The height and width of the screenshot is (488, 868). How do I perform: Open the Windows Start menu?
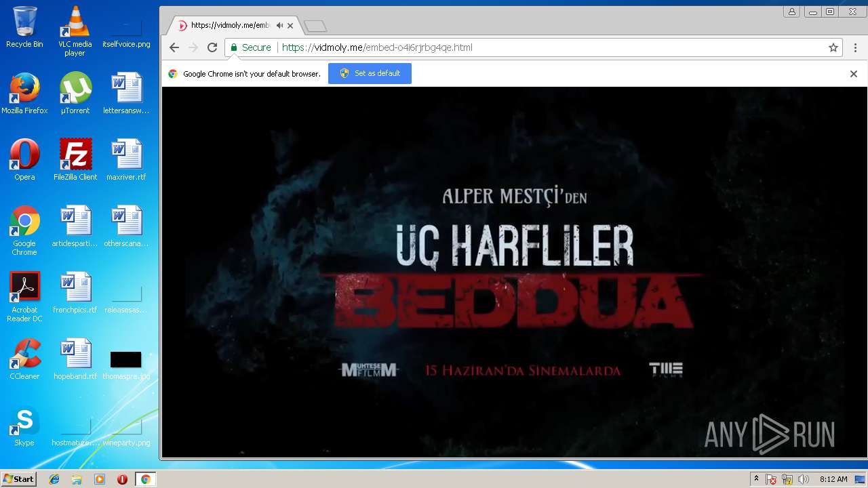click(18, 479)
